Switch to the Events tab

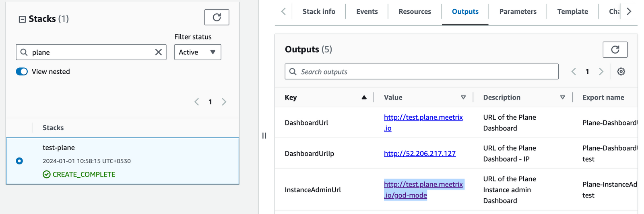pyautogui.click(x=367, y=12)
